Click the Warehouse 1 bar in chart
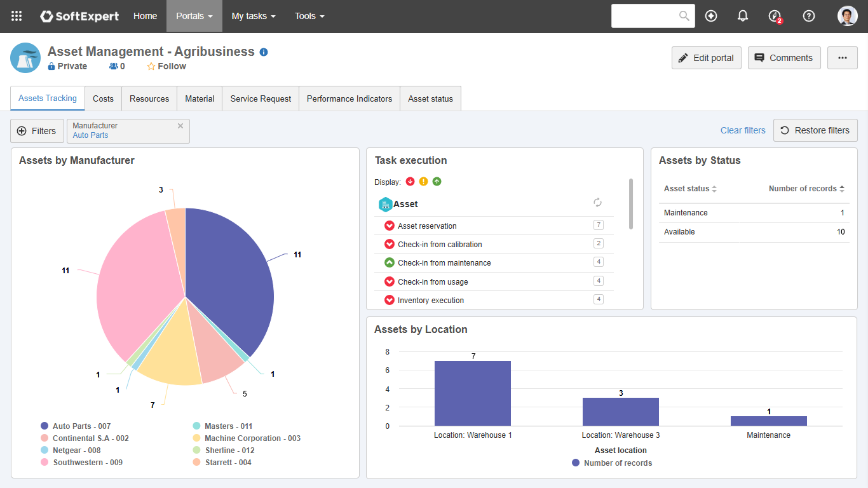The width and height of the screenshot is (868, 488). click(x=473, y=393)
